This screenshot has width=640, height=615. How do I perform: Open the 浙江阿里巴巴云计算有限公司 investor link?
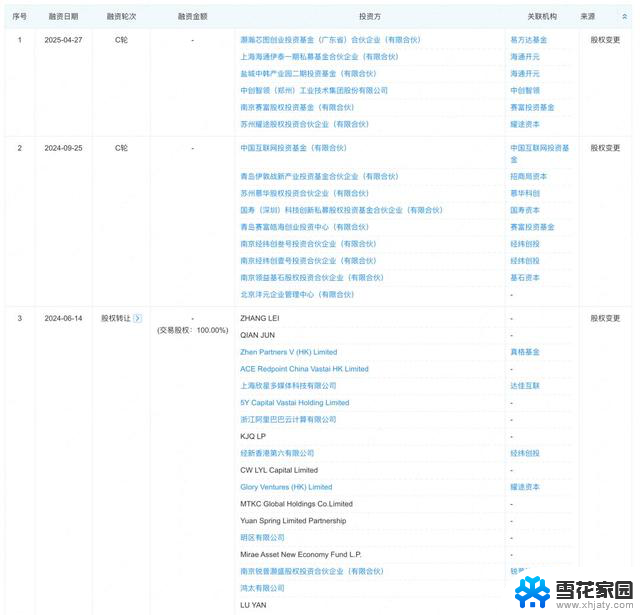(288, 420)
